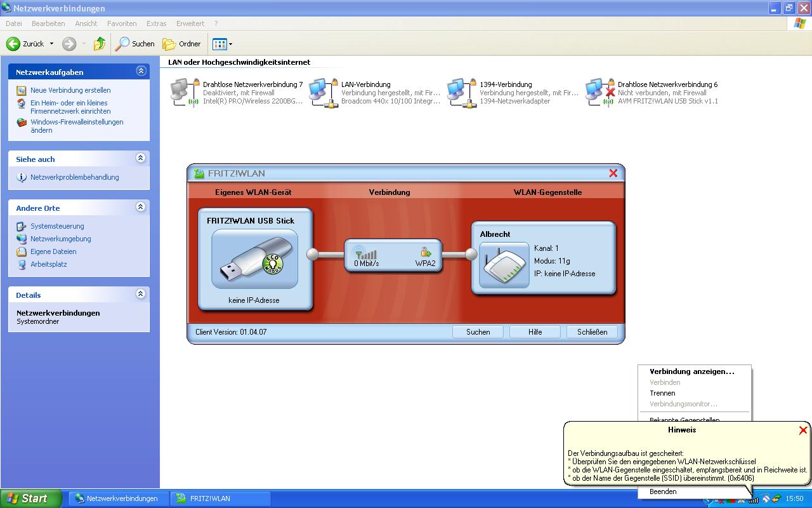The image size is (812, 508).
Task: Click the FRITZ!WLAN USB Stick image
Action: click(254, 259)
